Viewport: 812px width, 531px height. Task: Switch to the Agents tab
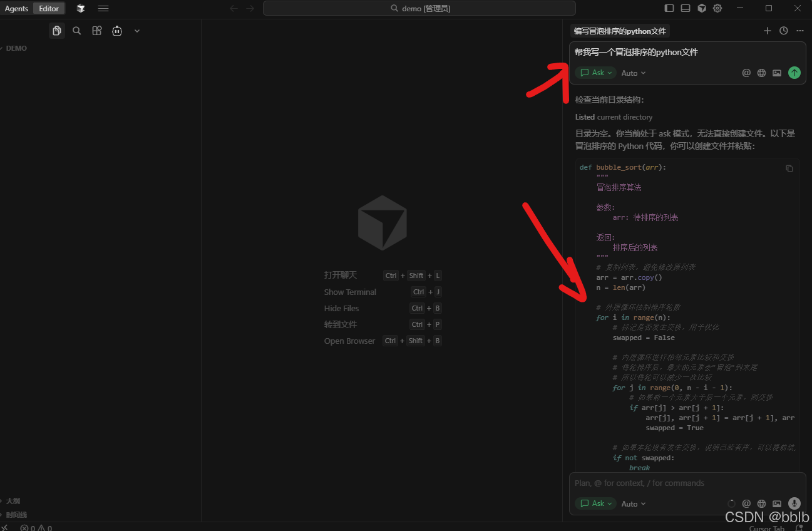click(x=16, y=9)
